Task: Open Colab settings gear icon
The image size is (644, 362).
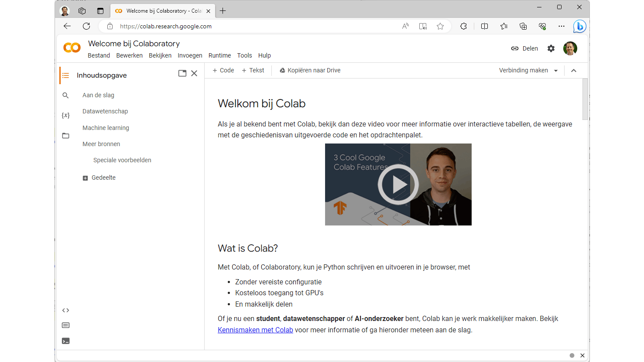Action: 551,48
